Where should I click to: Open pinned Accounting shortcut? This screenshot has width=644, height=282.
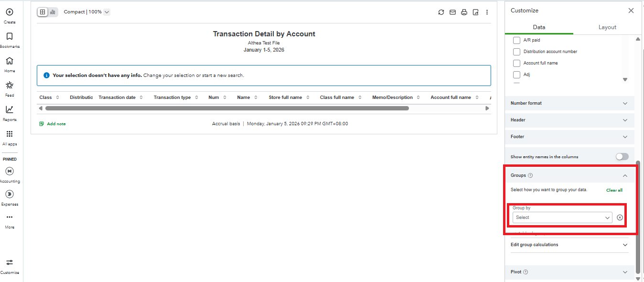10,171
